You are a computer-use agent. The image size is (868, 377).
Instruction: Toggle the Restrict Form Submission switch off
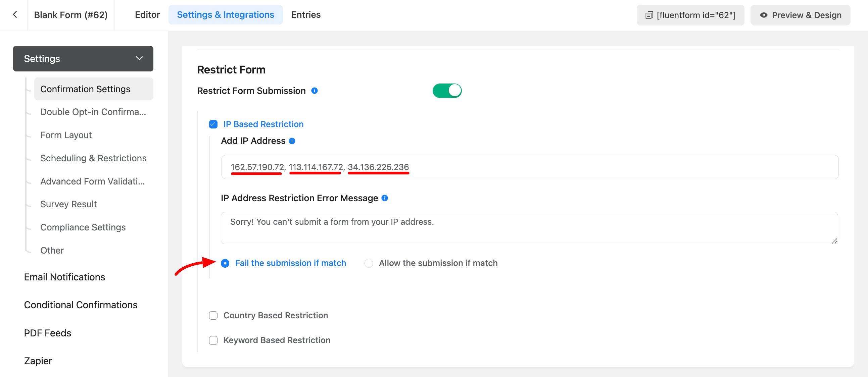[x=447, y=91]
